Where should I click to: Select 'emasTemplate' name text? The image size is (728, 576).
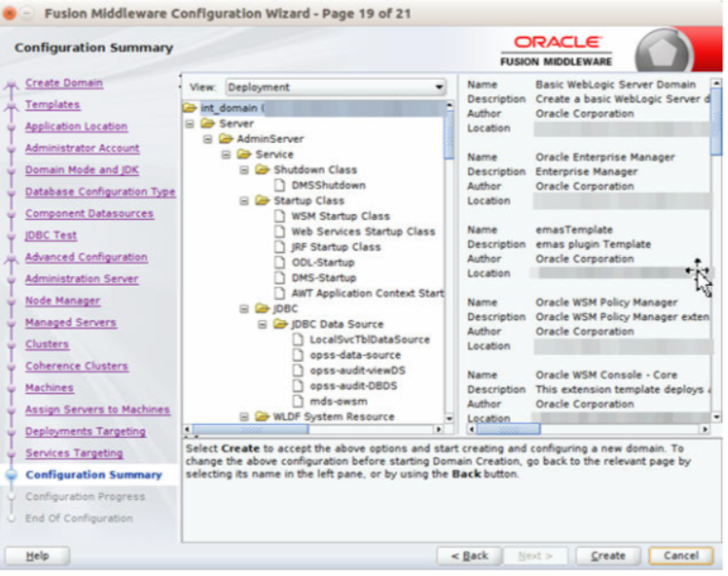574,230
